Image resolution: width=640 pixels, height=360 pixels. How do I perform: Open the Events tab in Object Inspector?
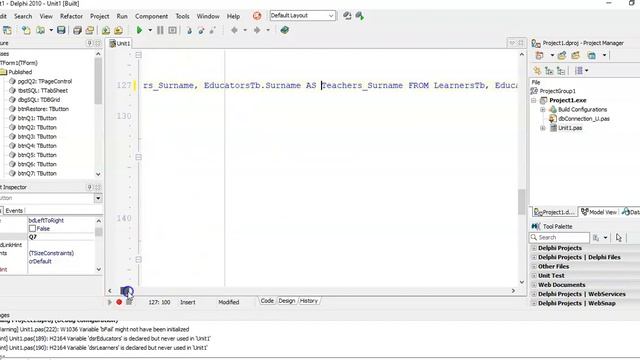(x=14, y=211)
